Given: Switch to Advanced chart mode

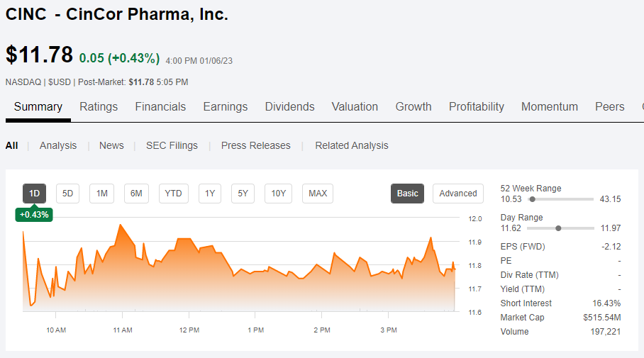Looking at the screenshot, I should coord(457,194).
